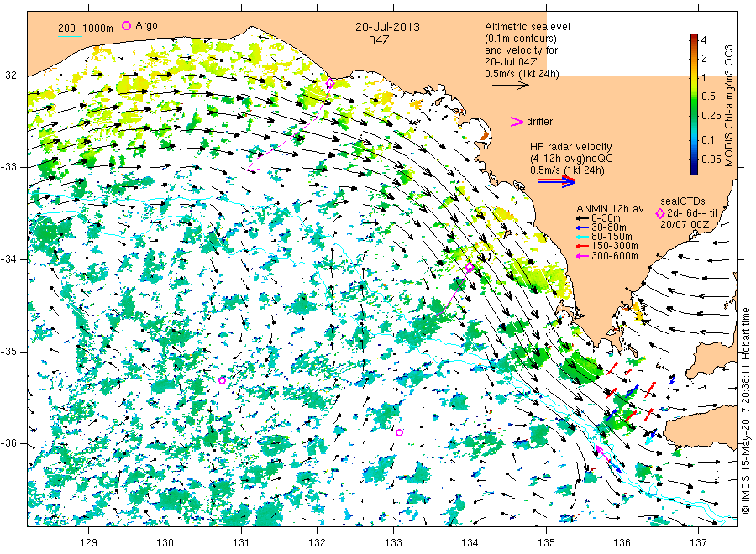Click the 'HF radar velocity' heading text
Image resolution: width=756 pixels, height=554 pixels.
tap(571, 147)
